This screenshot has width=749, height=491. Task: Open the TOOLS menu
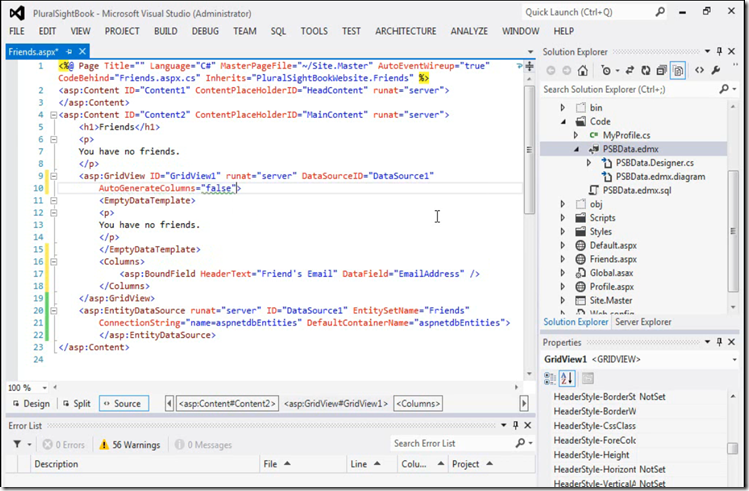click(x=314, y=31)
